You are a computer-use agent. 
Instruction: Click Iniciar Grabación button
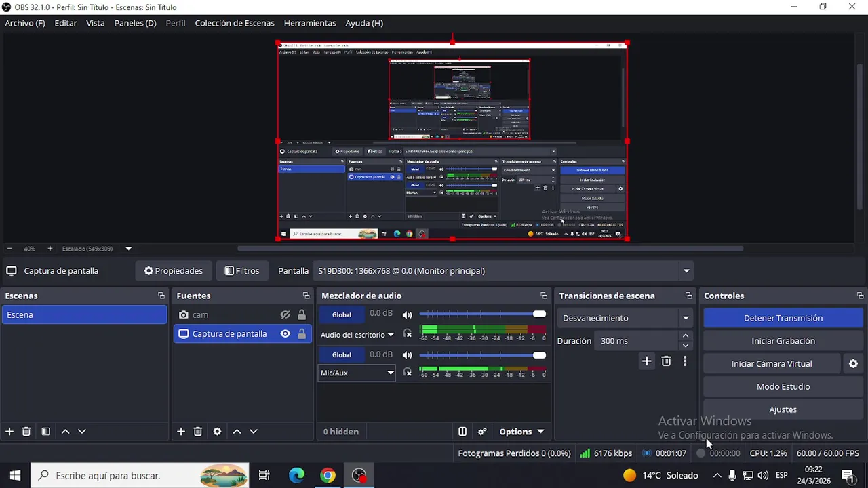point(783,341)
